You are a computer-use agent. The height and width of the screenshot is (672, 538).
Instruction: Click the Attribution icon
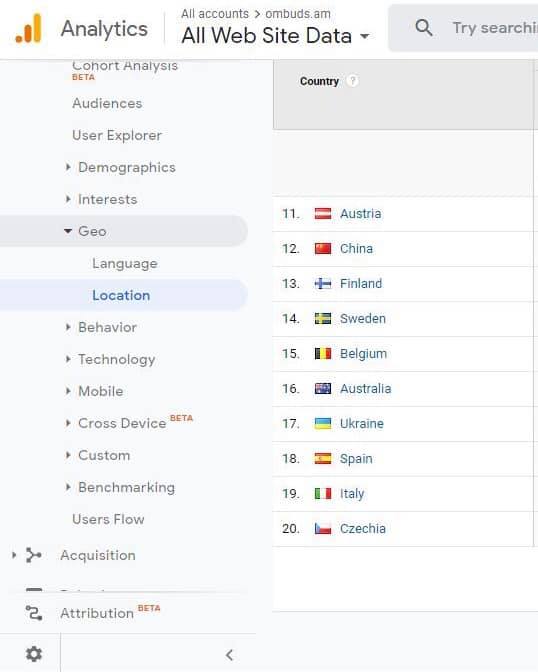click(x=34, y=613)
